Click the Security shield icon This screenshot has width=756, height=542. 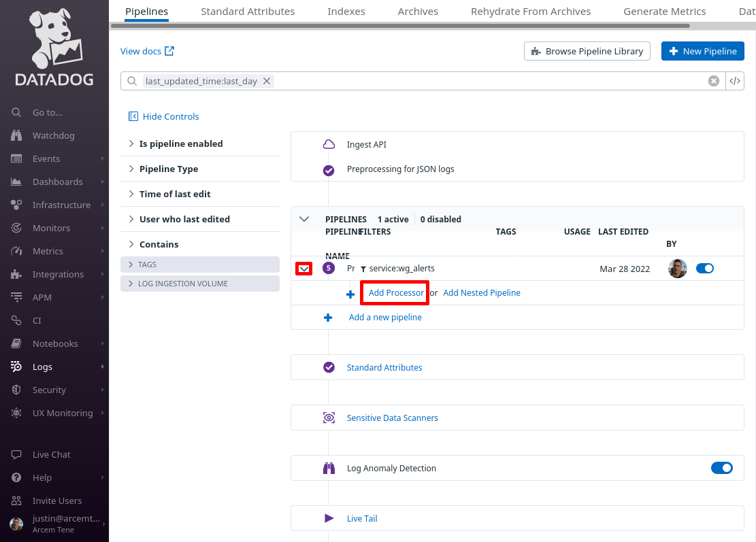click(16, 390)
